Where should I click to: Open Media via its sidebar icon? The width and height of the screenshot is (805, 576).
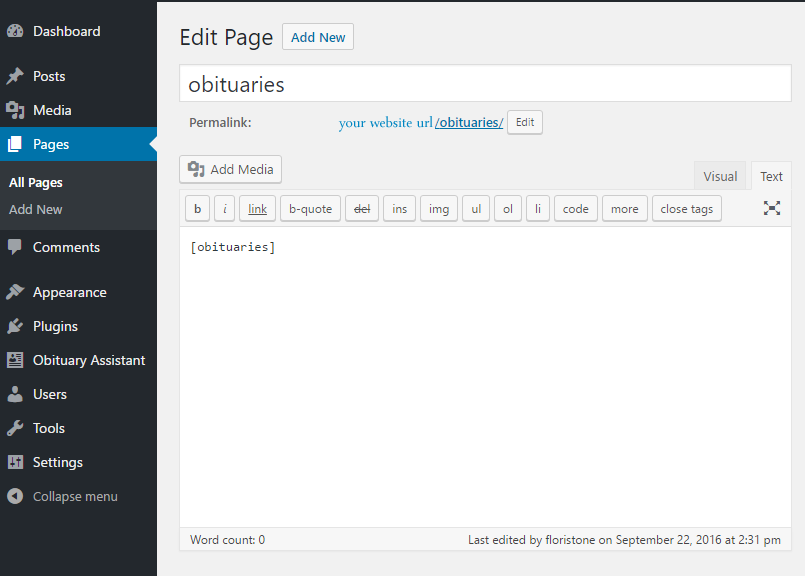click(15, 111)
